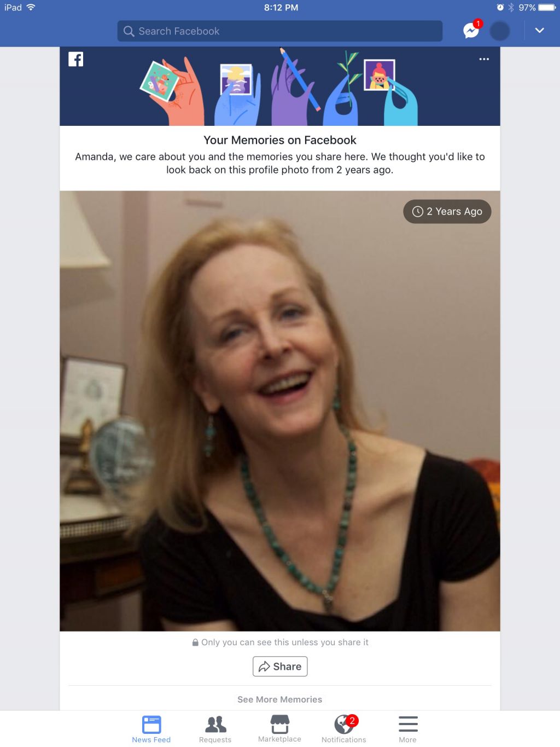Expand the account dropdown arrow
Viewport: 560px width, 747px height.
tap(540, 31)
